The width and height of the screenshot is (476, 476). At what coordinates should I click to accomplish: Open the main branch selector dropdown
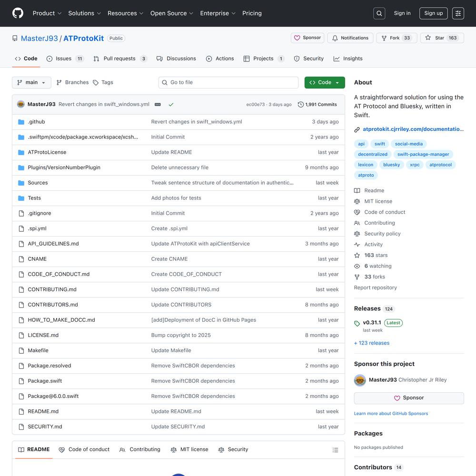(x=31, y=82)
